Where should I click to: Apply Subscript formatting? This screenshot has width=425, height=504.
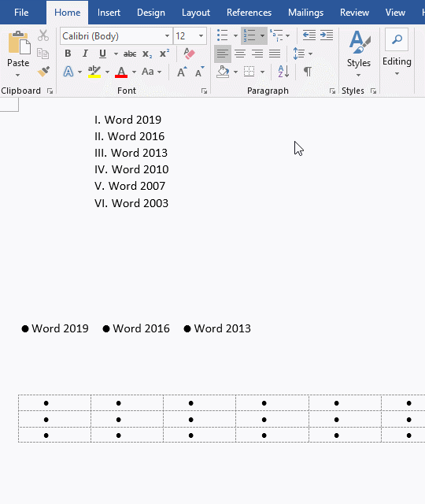coord(147,54)
